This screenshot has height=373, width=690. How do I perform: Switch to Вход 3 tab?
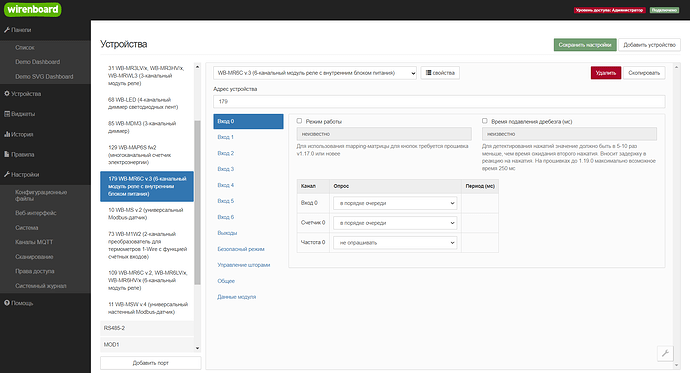[226, 169]
